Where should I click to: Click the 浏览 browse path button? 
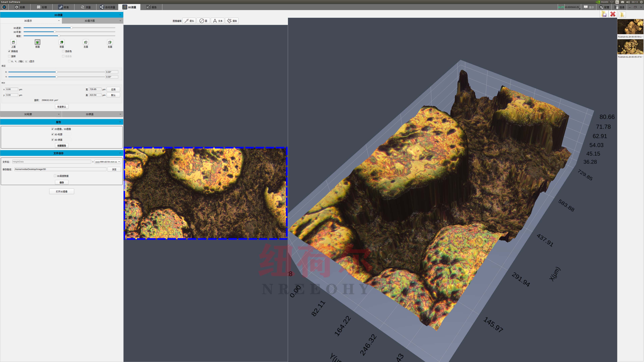pos(114,169)
